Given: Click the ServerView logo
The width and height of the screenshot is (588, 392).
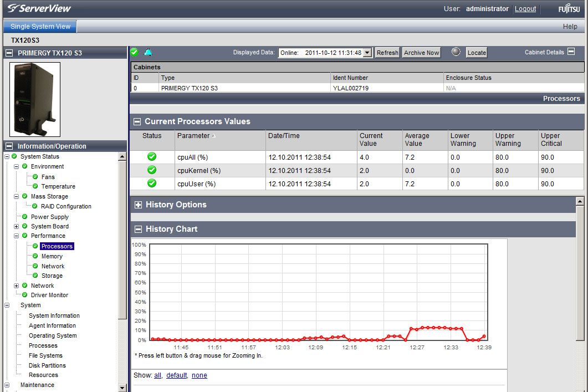Looking at the screenshot, I should click(39, 8).
